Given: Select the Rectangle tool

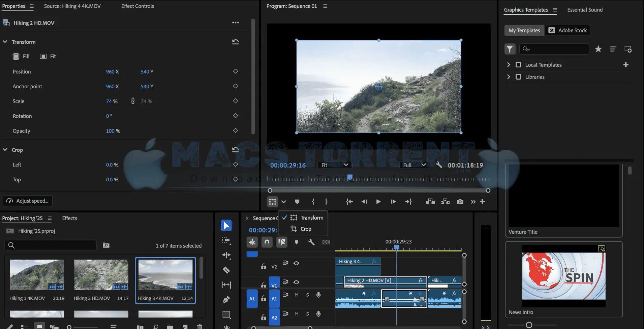Looking at the screenshot, I should pyautogui.click(x=226, y=315).
